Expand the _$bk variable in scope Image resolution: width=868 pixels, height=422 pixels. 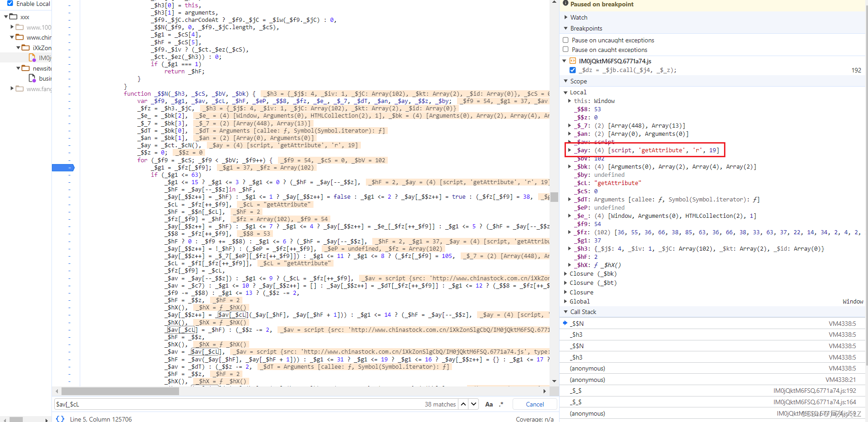(x=570, y=166)
